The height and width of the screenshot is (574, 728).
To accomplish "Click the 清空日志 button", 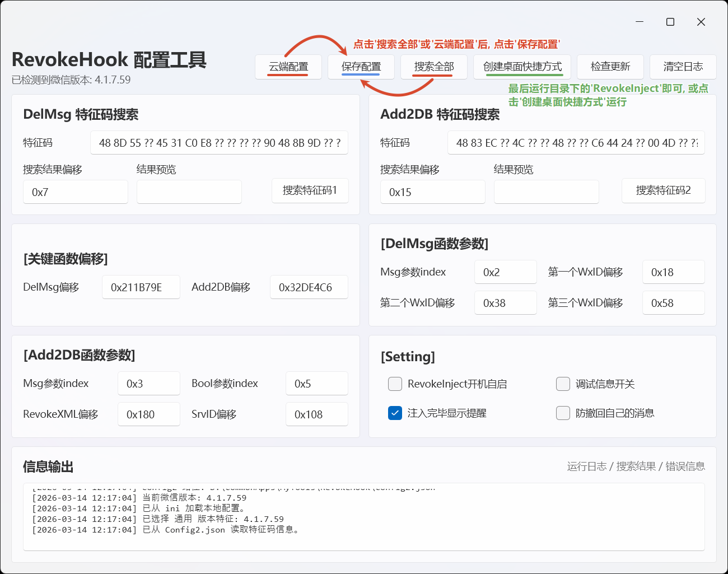I will point(683,67).
